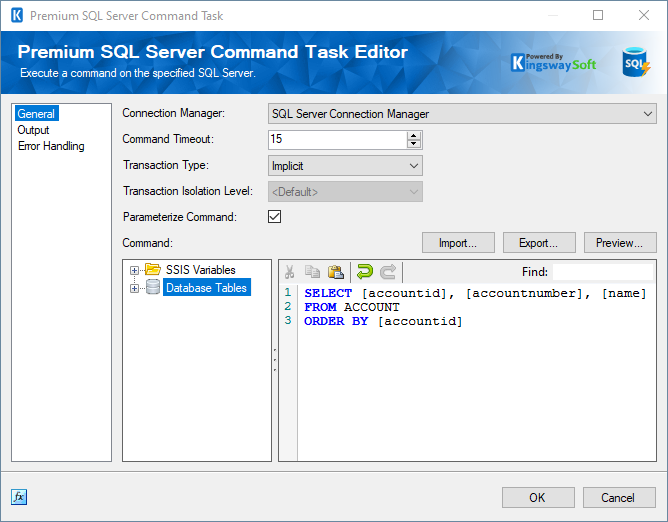This screenshot has height=522, width=668.
Task: Click into the Find search field
Action: [602, 272]
